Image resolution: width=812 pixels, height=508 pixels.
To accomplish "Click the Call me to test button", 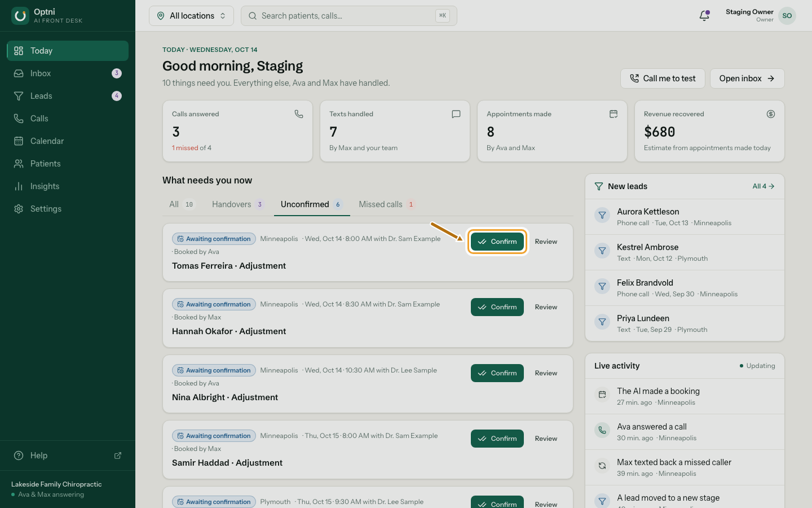I will [663, 78].
